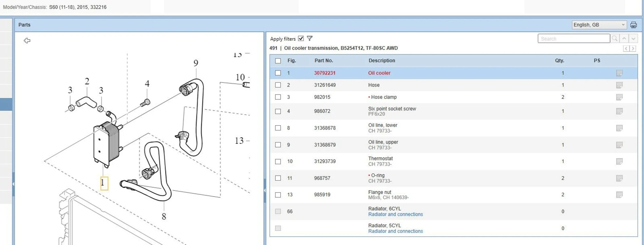Tick the select-all checkbox in table header
Image resolution: width=644 pixels, height=245 pixels.
pos(278,61)
